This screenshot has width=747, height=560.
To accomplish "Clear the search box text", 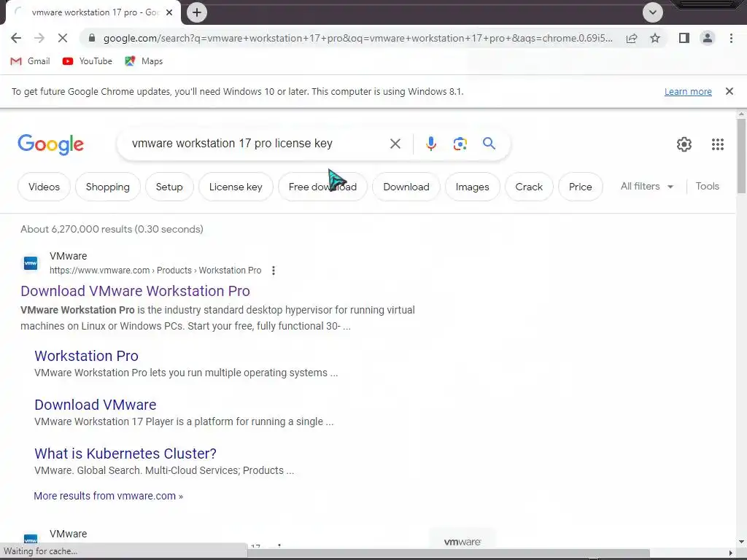I will pyautogui.click(x=395, y=144).
